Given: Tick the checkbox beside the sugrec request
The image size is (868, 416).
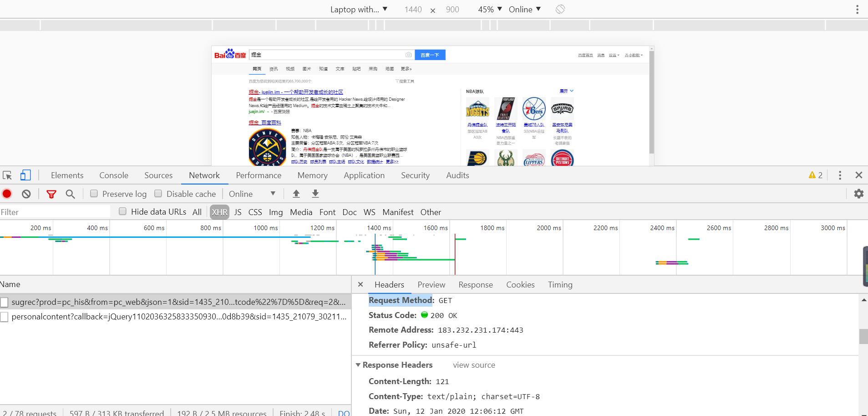Looking at the screenshot, I should click(5, 302).
